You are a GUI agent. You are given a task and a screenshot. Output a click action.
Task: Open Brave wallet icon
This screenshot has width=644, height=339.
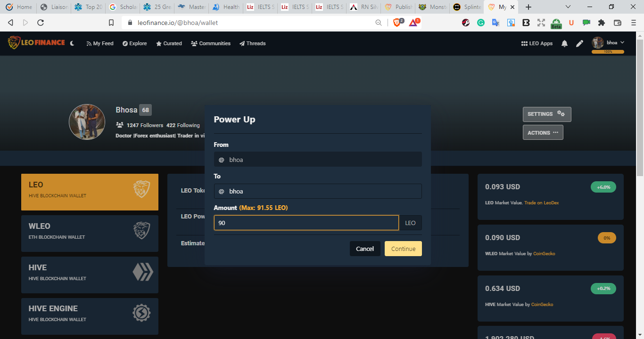tap(617, 22)
